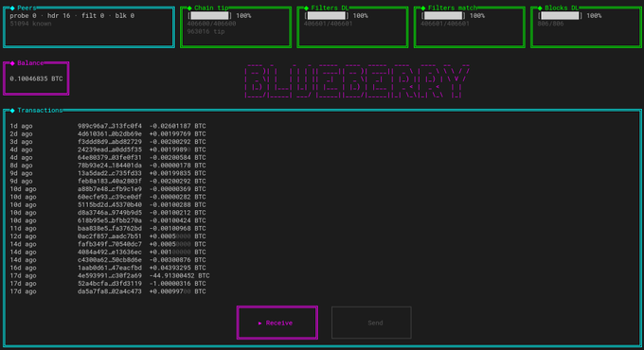644x350 pixels.
Task: Click the Balance panel title
Action: coord(30,62)
